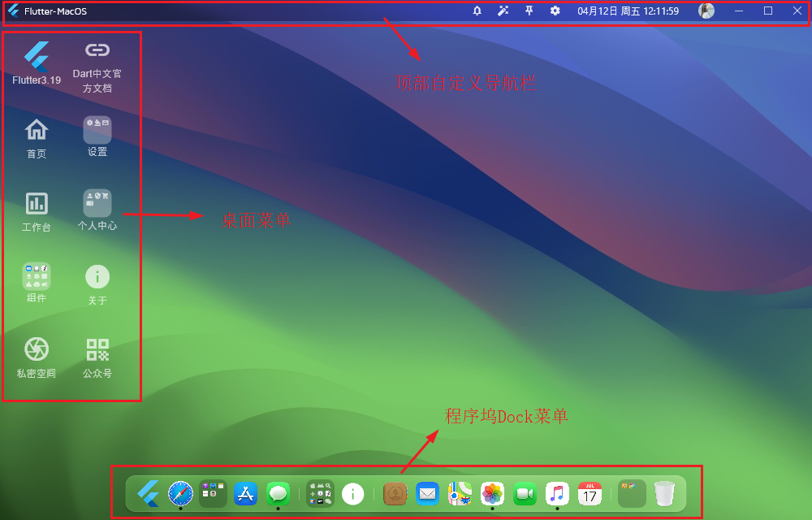Launch Photos from the Dock
The image size is (812, 520).
coord(492,493)
